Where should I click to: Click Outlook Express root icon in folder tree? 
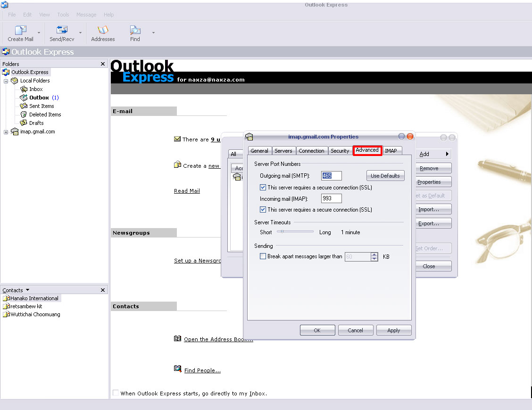[x=6, y=72]
